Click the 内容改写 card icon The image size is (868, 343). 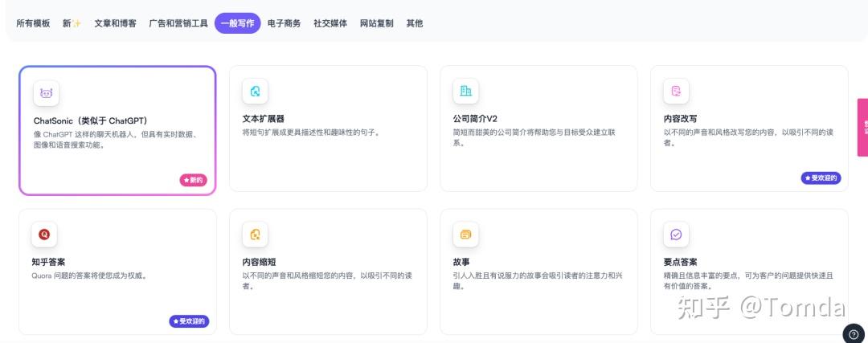676,92
